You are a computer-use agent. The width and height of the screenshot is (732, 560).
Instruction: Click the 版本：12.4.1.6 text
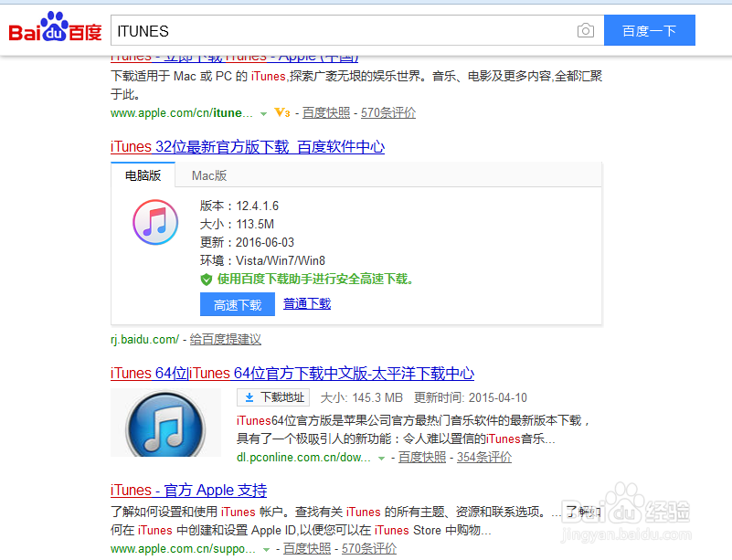(x=239, y=206)
